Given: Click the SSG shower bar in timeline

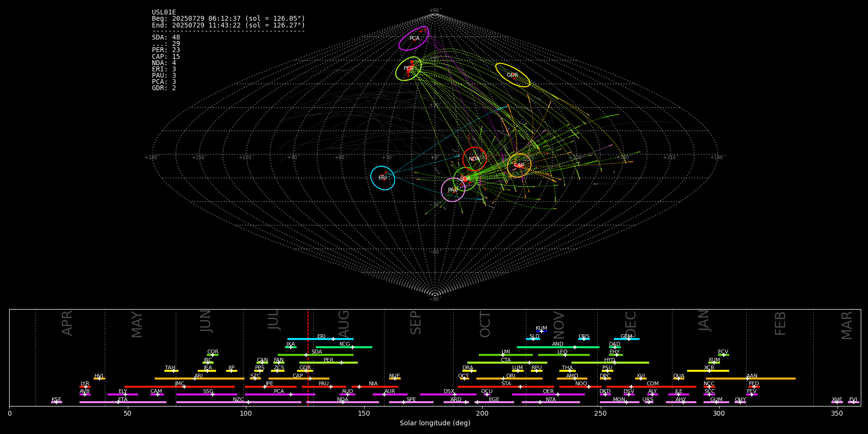Looking at the screenshot, I should (207, 394).
